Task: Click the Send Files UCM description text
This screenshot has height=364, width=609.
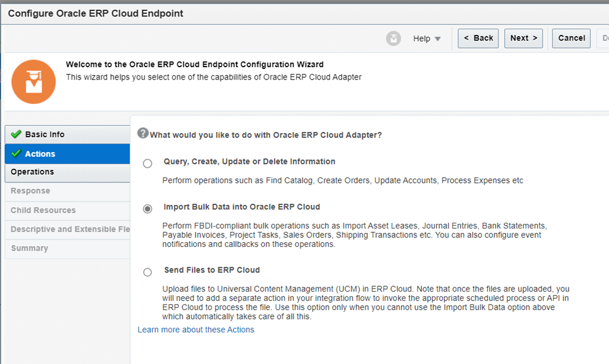Action: [365, 303]
